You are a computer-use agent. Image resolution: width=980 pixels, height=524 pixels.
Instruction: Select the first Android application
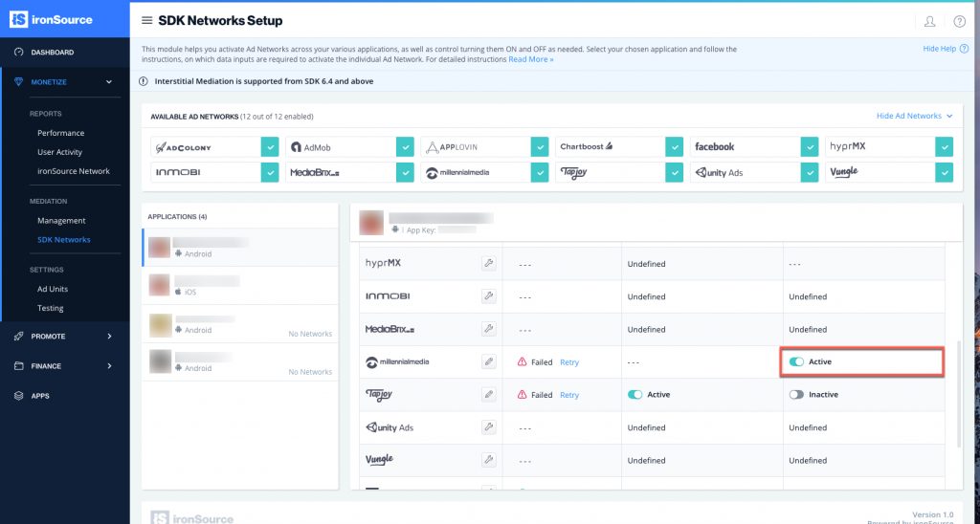coord(240,248)
